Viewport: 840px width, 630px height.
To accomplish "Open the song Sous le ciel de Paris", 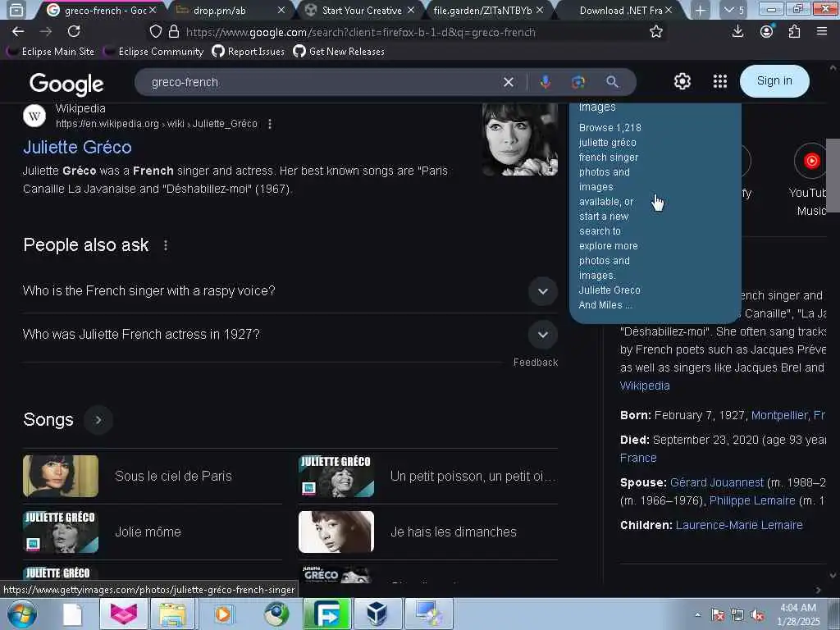I will click(x=153, y=477).
